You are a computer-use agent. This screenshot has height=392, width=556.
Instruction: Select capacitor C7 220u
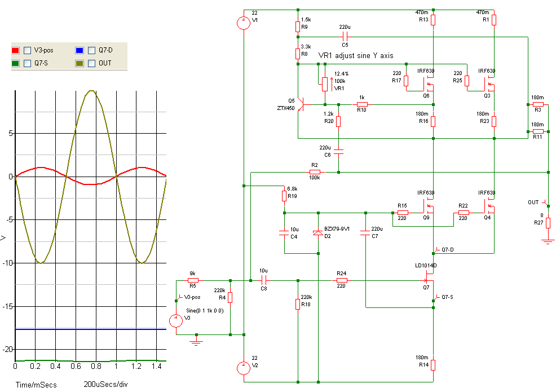click(365, 233)
